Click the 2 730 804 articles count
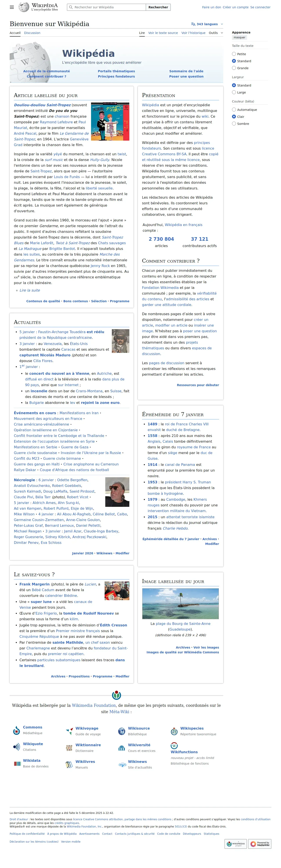Viewport: 281px width, 868px height. pyautogui.click(x=161, y=239)
